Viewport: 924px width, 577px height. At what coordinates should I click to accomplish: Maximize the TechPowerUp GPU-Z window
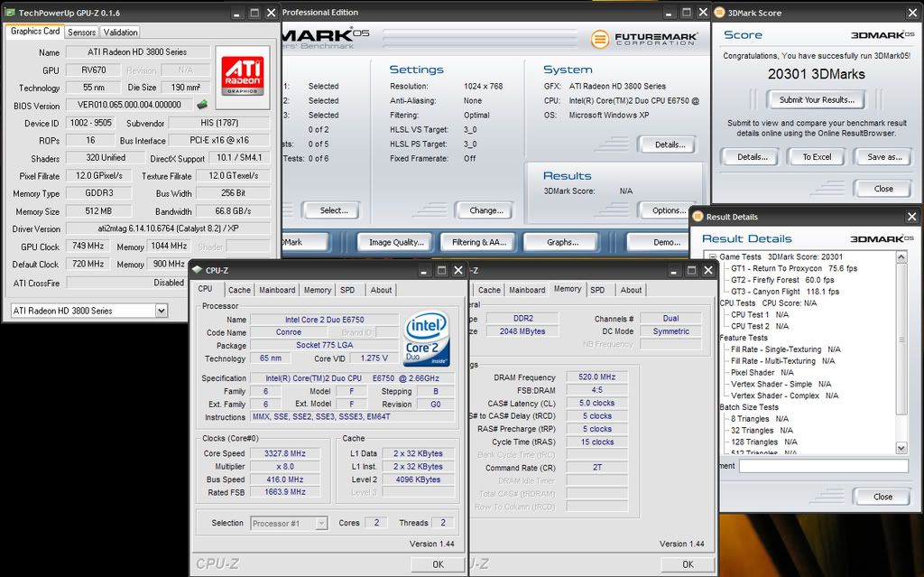click(254, 13)
